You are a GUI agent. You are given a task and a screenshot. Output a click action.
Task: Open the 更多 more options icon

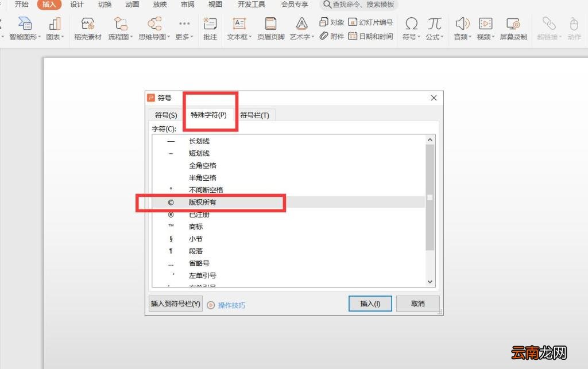(x=184, y=24)
